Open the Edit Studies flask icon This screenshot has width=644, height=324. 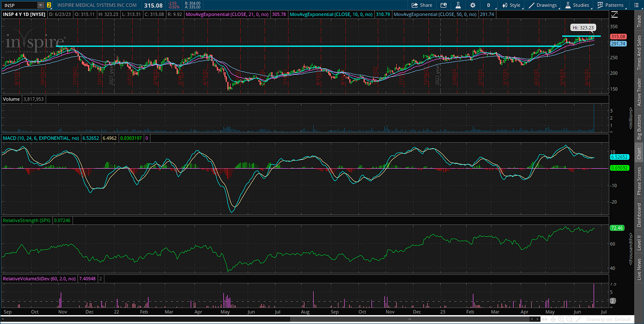tap(458, 5)
